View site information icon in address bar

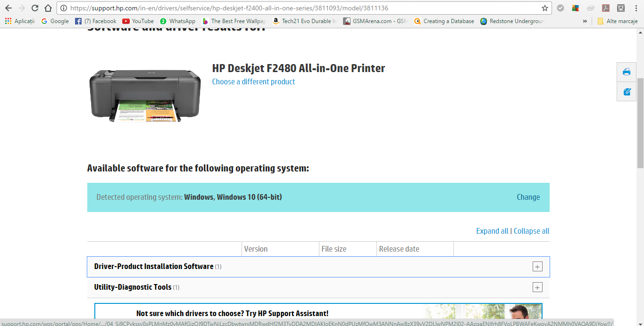[64, 8]
